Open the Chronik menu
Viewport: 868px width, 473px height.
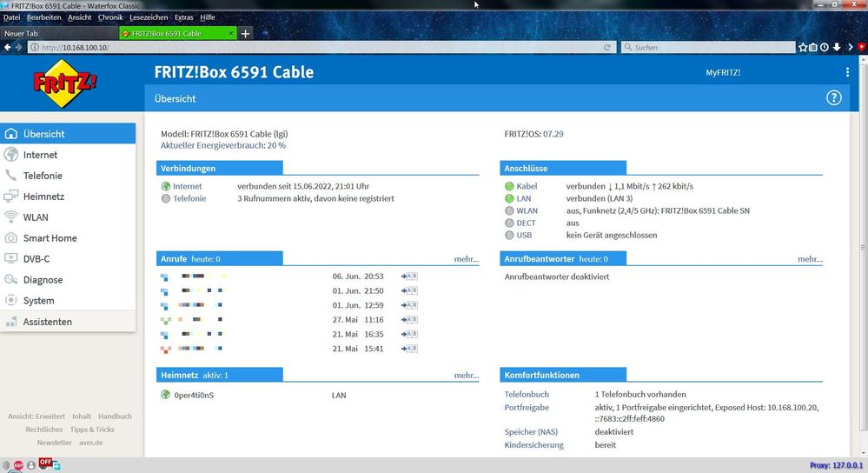[x=110, y=17]
